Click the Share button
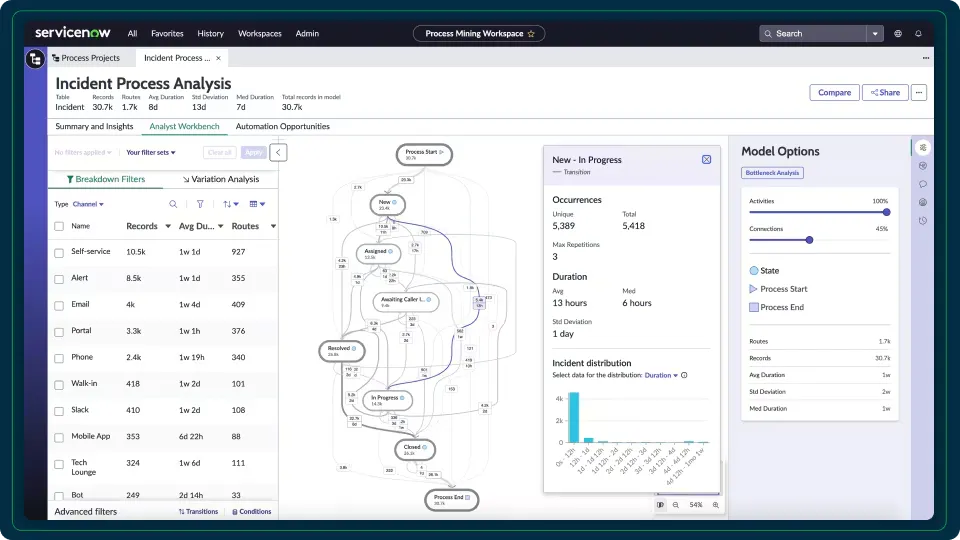 point(885,92)
